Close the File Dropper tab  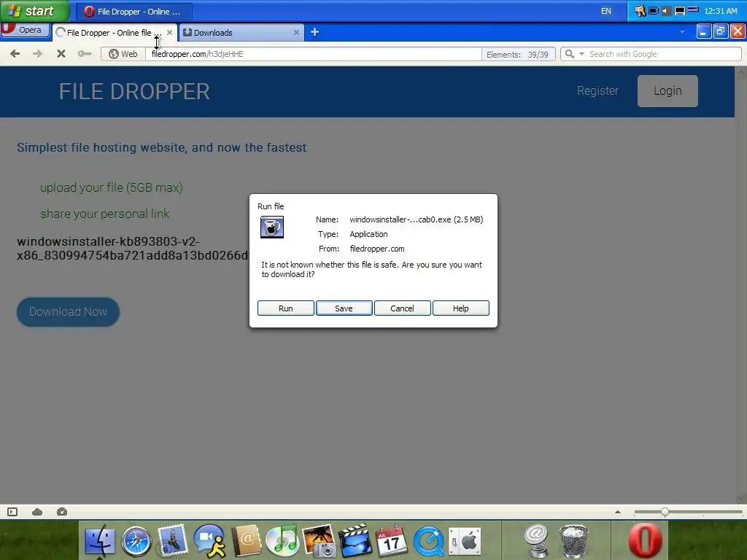point(169,32)
